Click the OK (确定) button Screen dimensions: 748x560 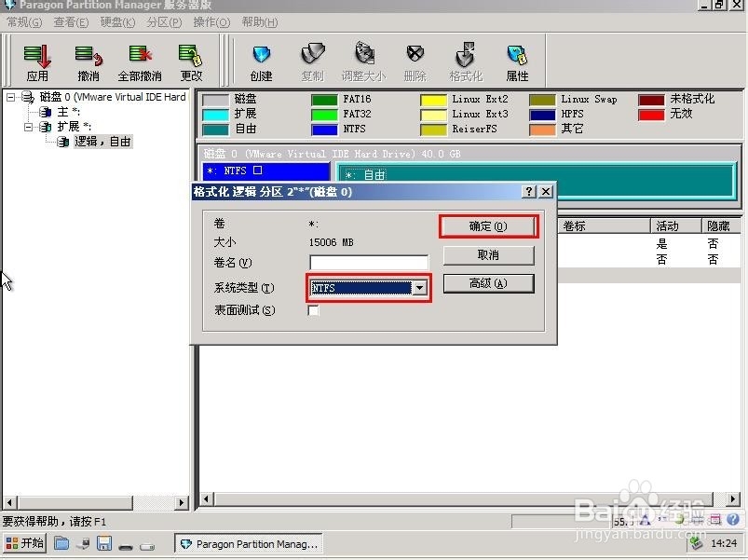tap(488, 226)
